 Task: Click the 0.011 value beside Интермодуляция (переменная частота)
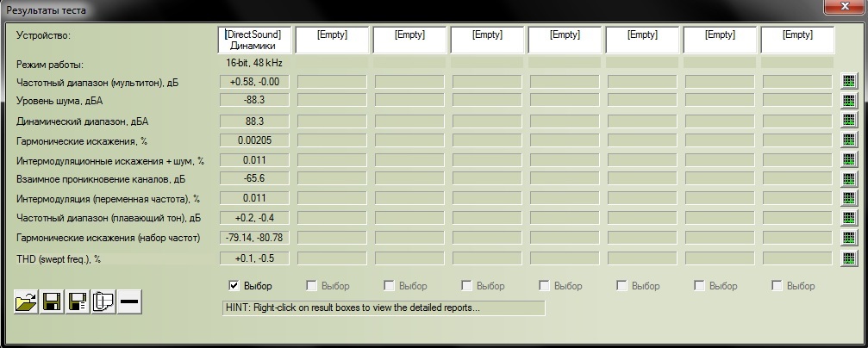[255, 198]
